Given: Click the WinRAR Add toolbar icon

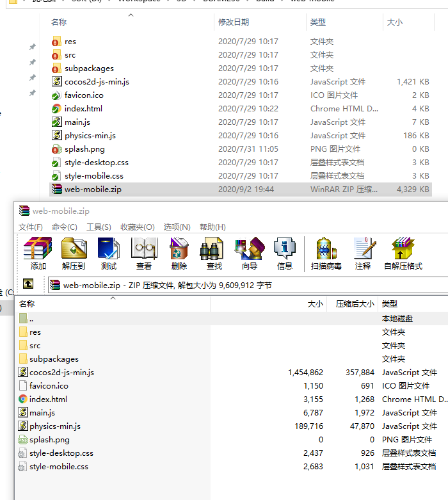Looking at the screenshot, I should 38,248.
